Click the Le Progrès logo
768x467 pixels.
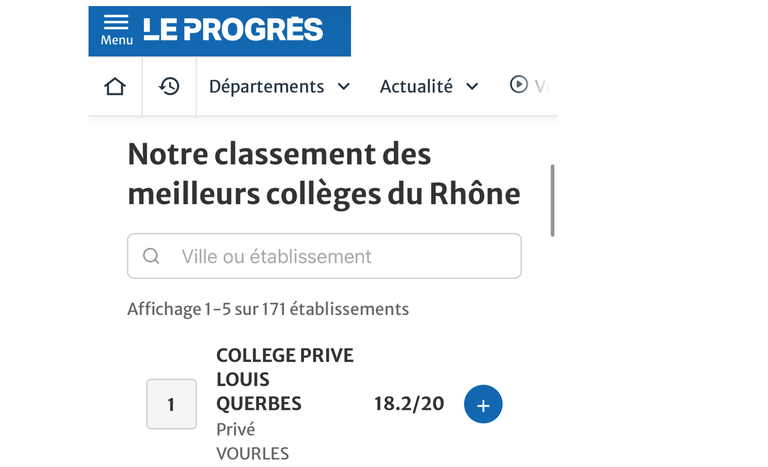click(x=233, y=30)
